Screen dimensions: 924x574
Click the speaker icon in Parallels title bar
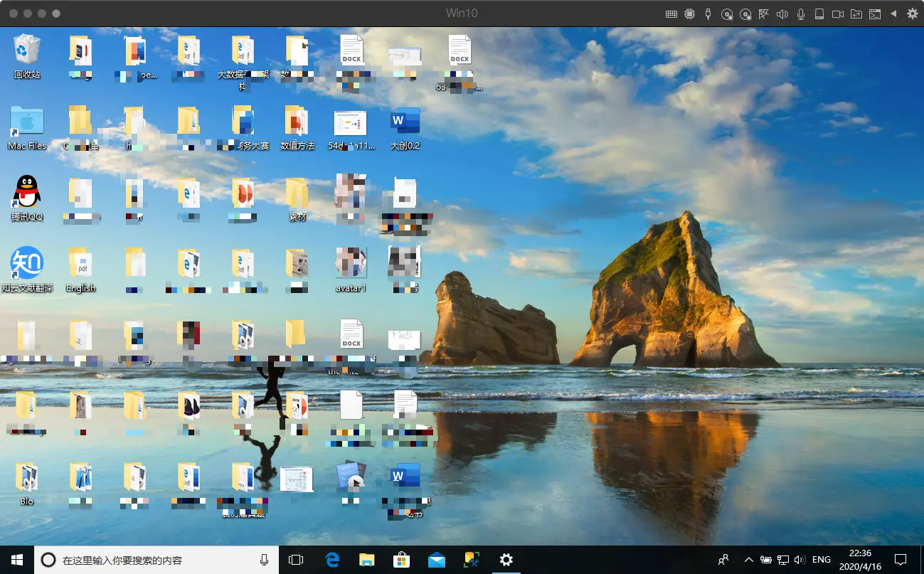[782, 14]
